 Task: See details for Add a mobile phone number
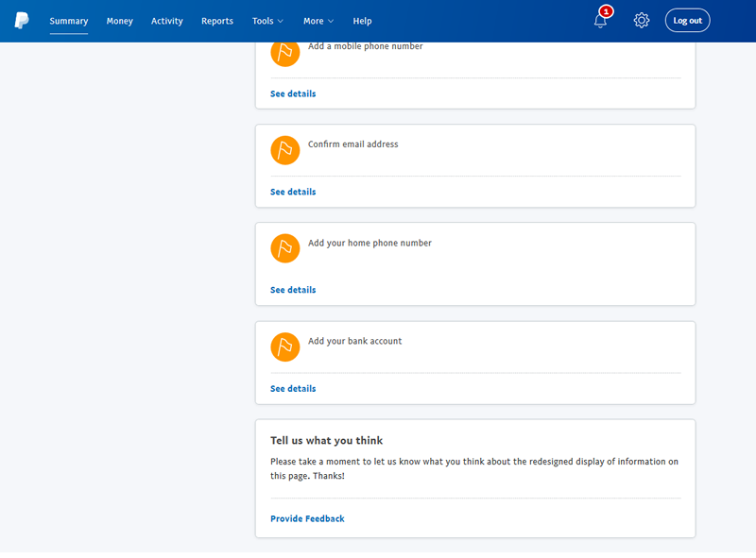[293, 94]
